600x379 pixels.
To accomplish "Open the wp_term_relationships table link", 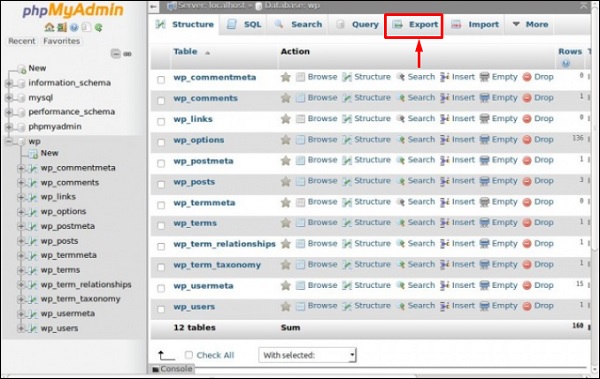I will pyautogui.click(x=224, y=244).
